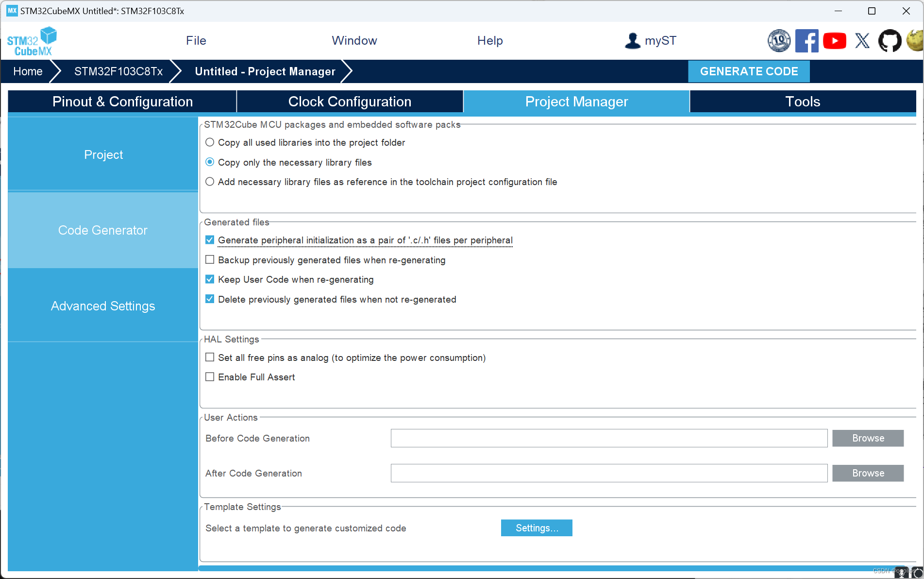Open the File menu

click(196, 41)
